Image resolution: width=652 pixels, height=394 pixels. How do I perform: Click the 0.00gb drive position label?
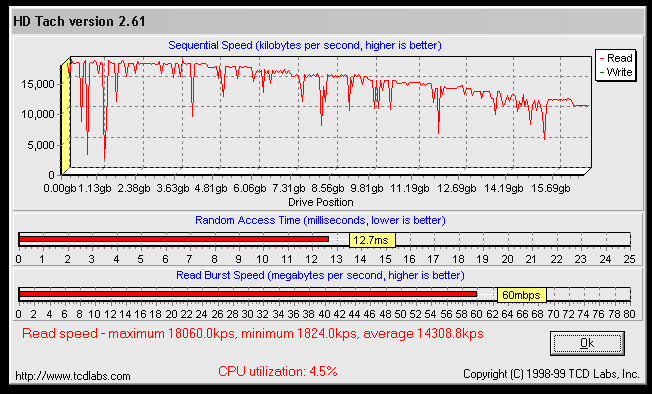60,189
